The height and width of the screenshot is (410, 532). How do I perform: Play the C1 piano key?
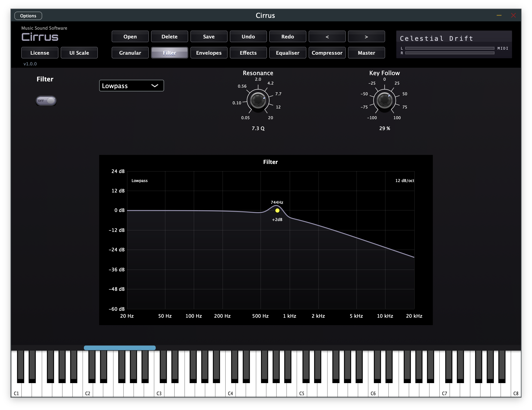tap(16, 390)
